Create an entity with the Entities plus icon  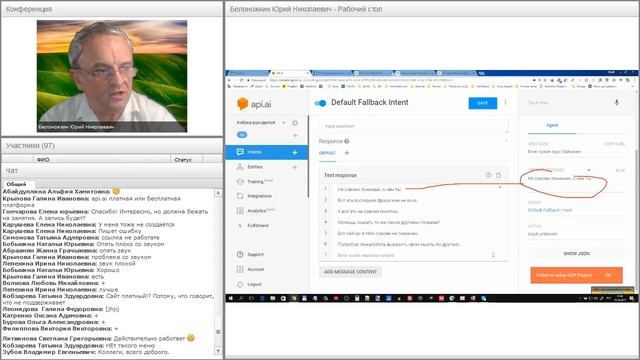pyautogui.click(x=295, y=167)
